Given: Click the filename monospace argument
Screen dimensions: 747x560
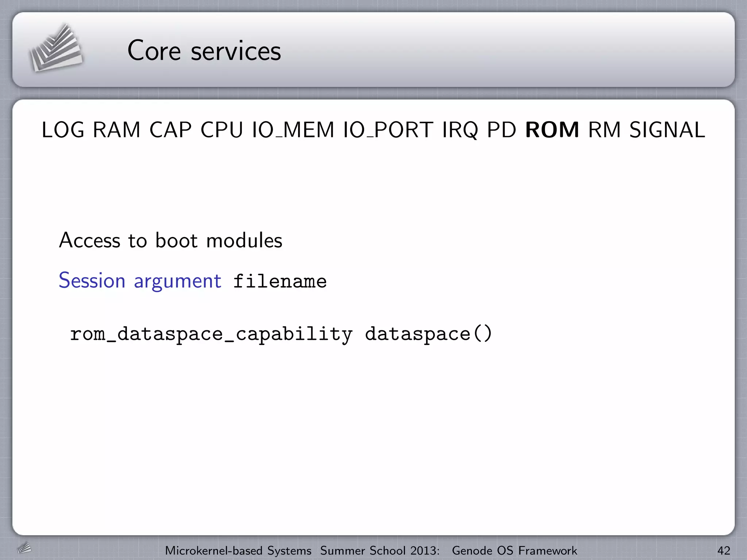Looking at the screenshot, I should pyautogui.click(x=280, y=281).
